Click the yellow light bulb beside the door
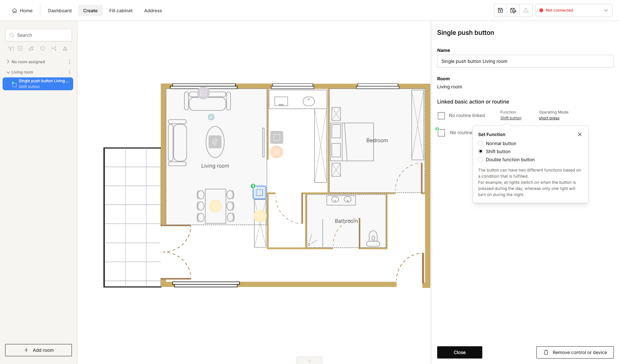The width and height of the screenshot is (619, 364). 260,216
